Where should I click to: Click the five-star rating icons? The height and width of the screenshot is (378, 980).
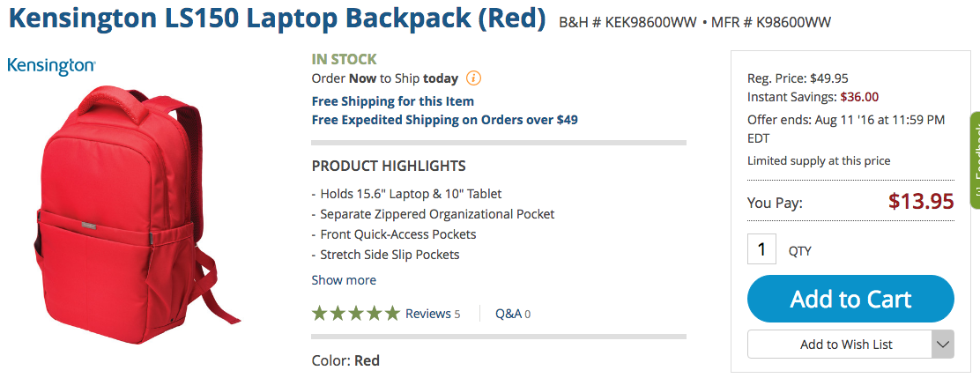(355, 313)
